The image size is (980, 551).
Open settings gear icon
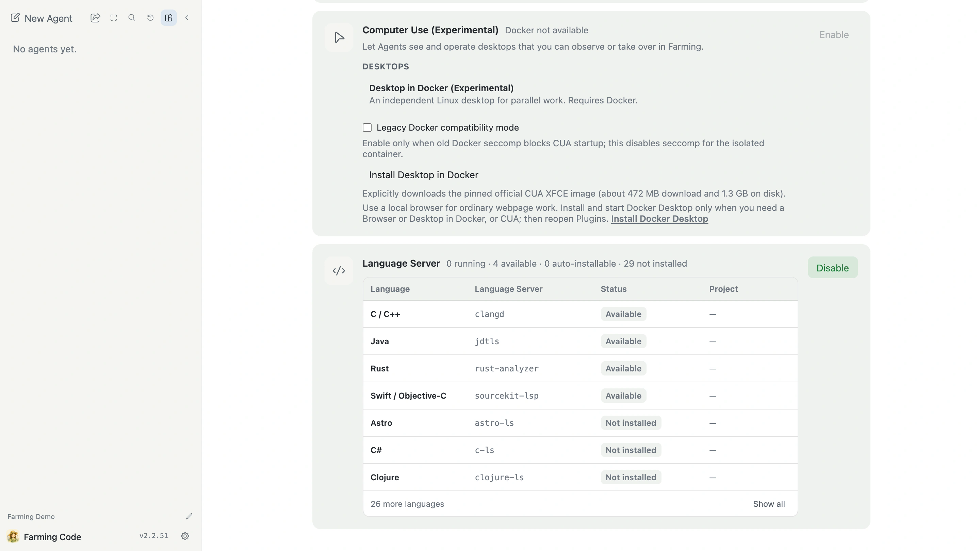[185, 536]
